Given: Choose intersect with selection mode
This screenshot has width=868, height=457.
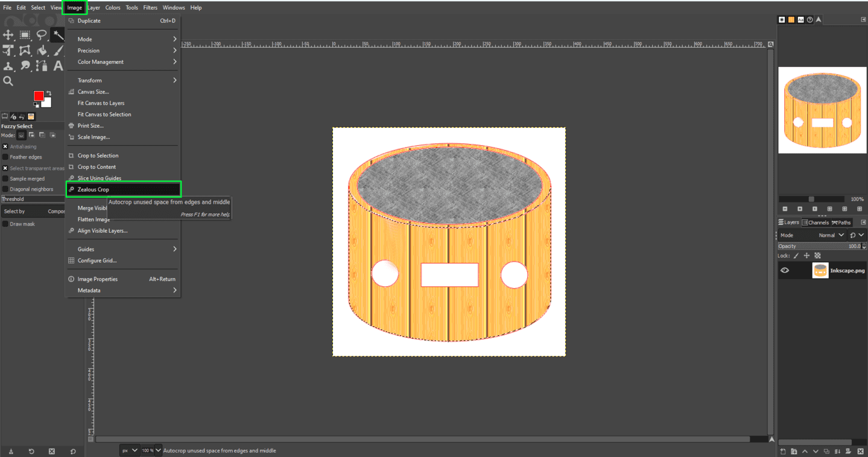Looking at the screenshot, I should [x=52, y=135].
